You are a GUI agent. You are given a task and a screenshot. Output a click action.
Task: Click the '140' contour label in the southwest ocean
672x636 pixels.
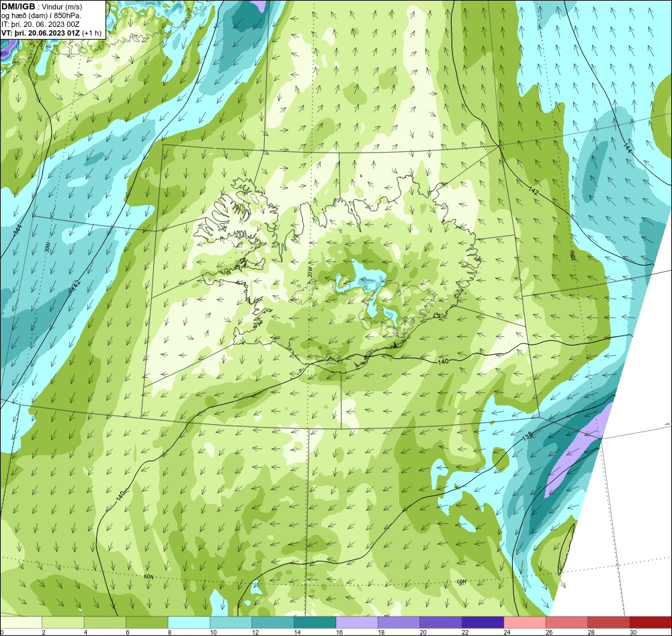coord(121,495)
